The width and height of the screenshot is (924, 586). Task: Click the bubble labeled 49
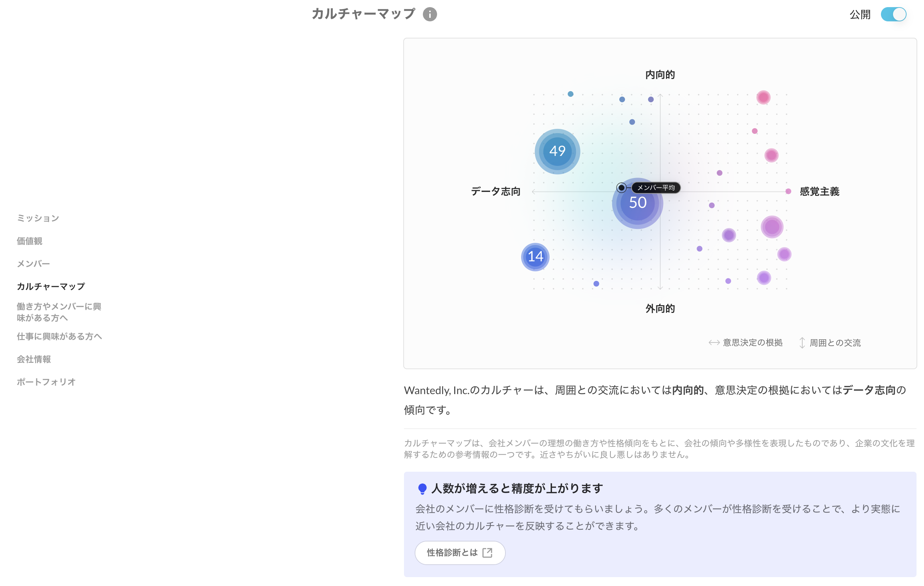557,151
